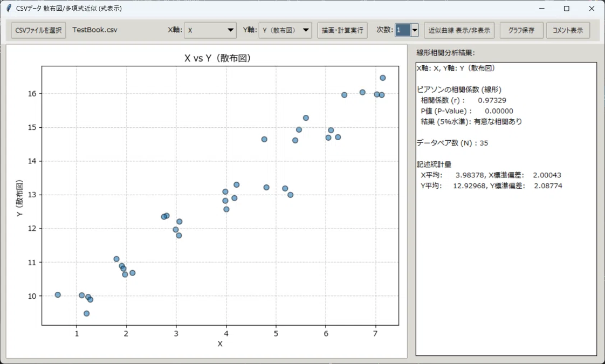The height and width of the screenshot is (364, 605).
Task: Click the 記述統計量 heading
Action: [x=434, y=164]
